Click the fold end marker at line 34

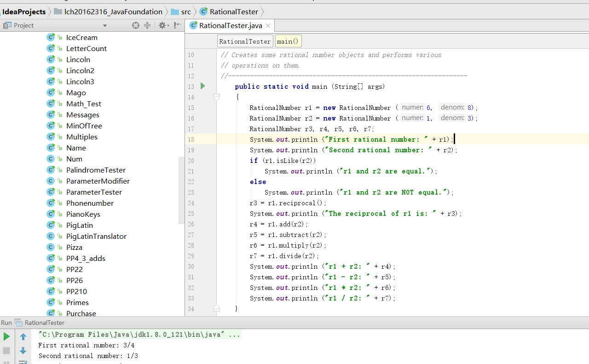pos(216,308)
